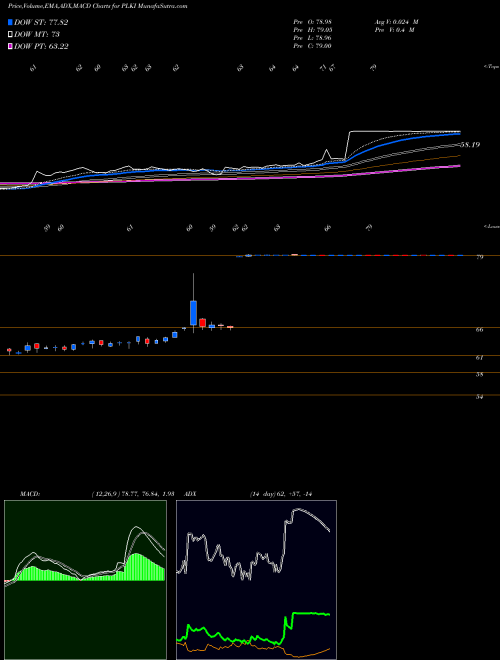This screenshot has width=500, height=660.
Task: Click the 'Pre L: 78.96' value
Action: tap(312, 38)
